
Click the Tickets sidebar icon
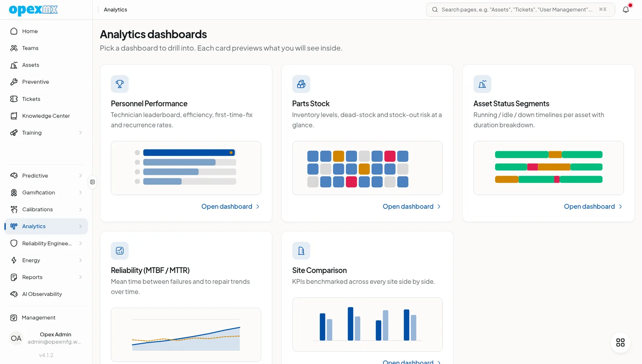pyautogui.click(x=14, y=99)
